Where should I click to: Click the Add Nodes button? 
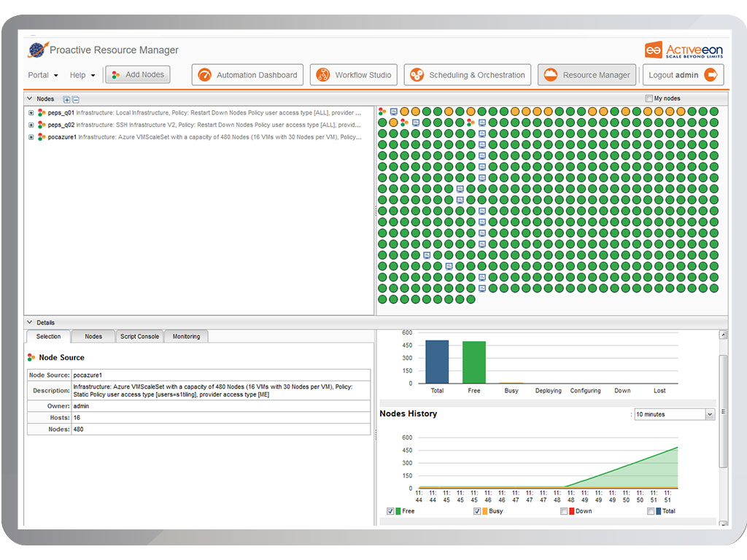coord(138,75)
